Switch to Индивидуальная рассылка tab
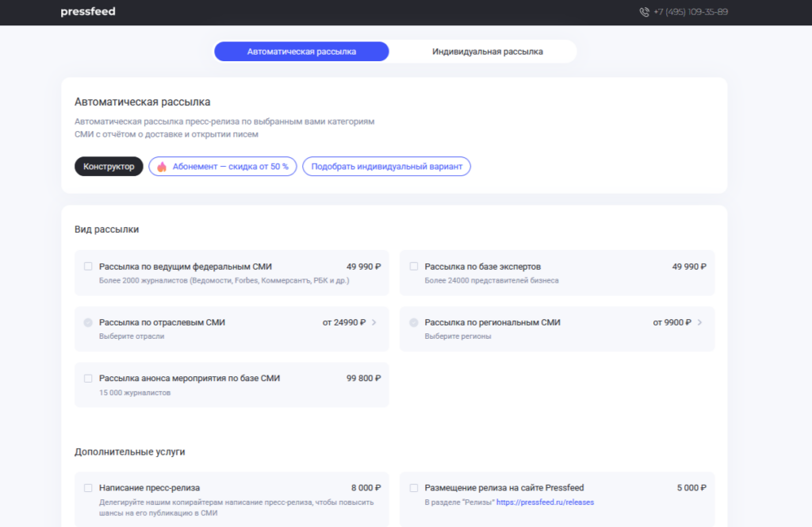The height and width of the screenshot is (527, 812). [487, 52]
